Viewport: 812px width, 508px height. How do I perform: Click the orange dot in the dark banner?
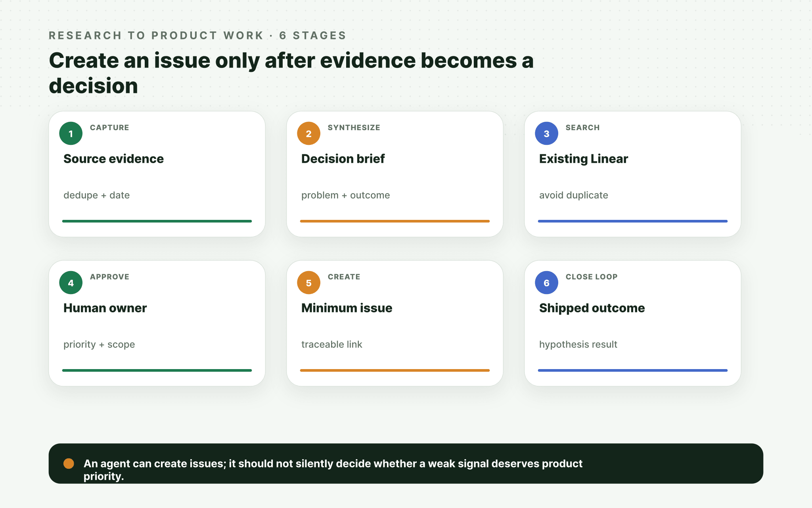pos(69,464)
